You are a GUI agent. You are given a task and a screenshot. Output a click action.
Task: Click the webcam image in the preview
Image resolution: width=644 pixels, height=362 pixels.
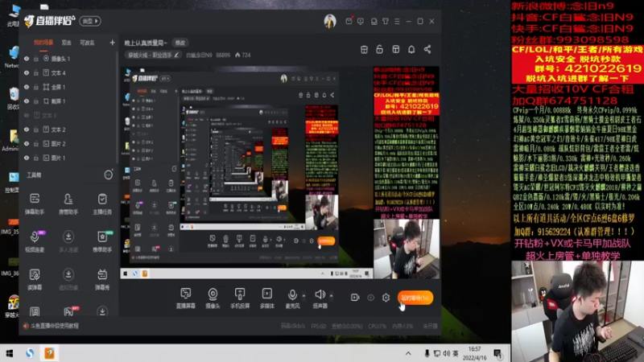click(x=406, y=249)
